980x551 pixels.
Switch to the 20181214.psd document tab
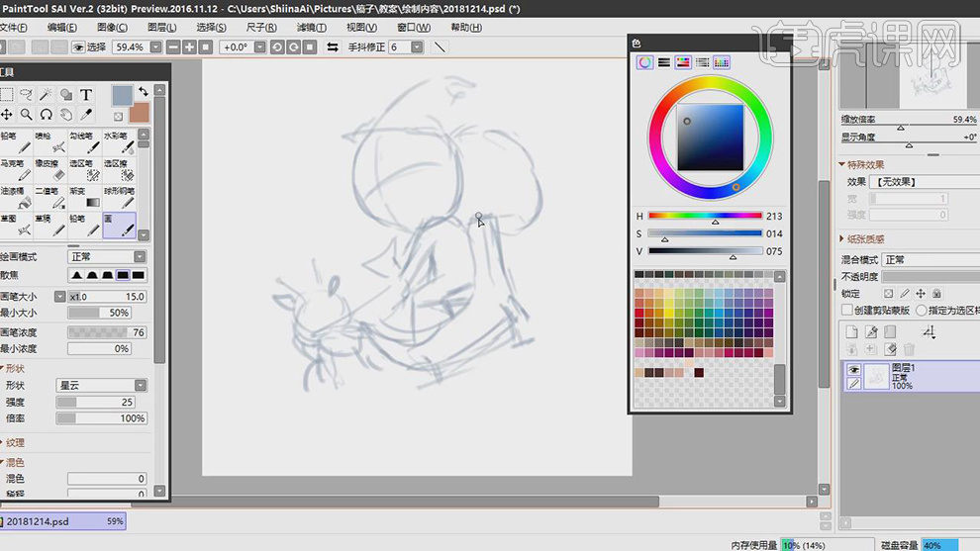pos(62,521)
